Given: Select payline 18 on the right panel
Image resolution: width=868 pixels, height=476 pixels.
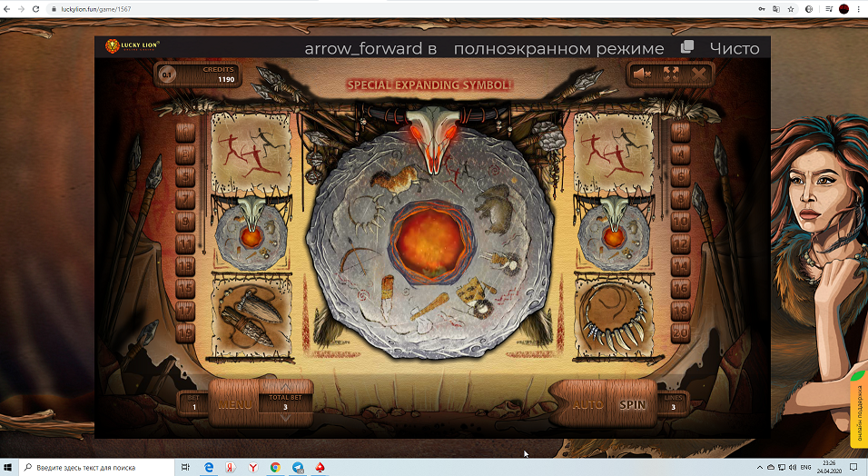Looking at the screenshot, I should 680,311.
